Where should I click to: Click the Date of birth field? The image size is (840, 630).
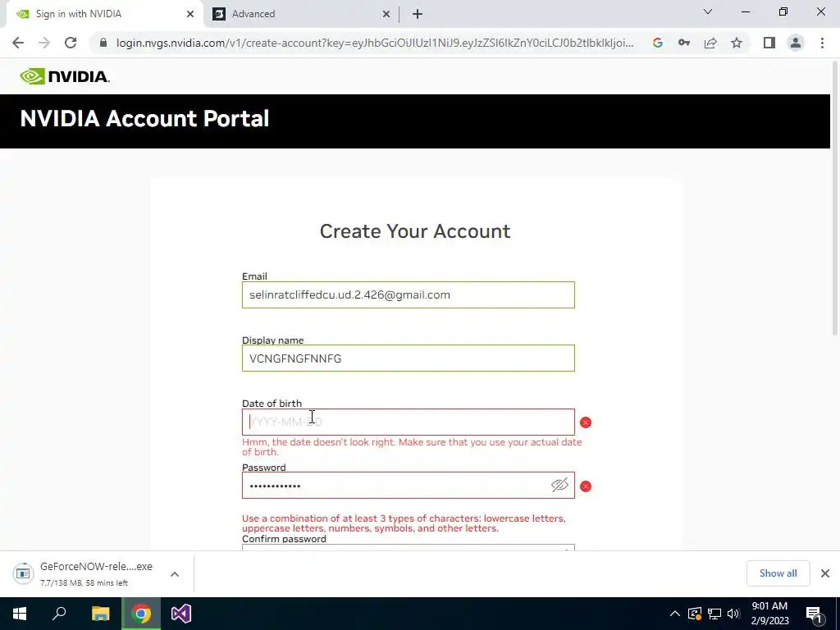click(x=409, y=422)
